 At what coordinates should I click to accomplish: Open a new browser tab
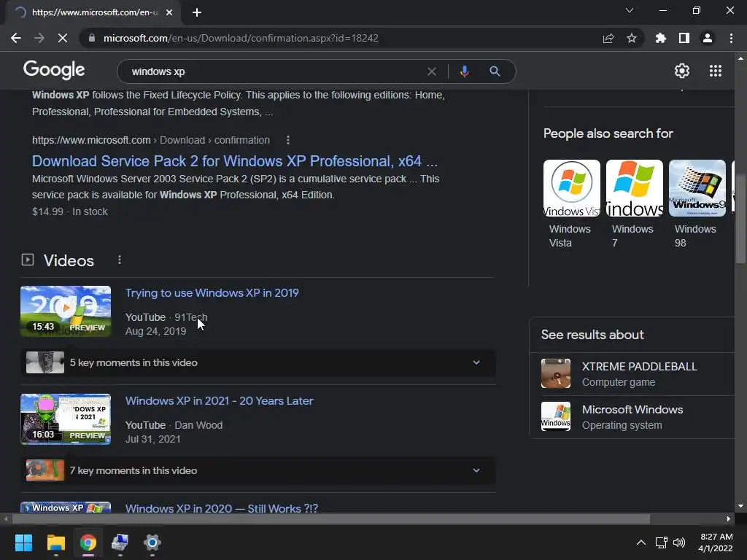(197, 12)
